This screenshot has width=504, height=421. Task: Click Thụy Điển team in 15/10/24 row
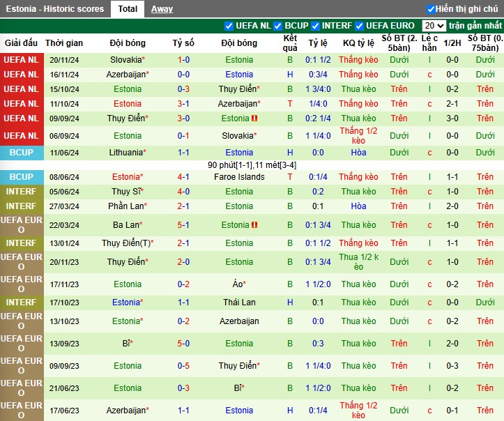click(x=239, y=89)
